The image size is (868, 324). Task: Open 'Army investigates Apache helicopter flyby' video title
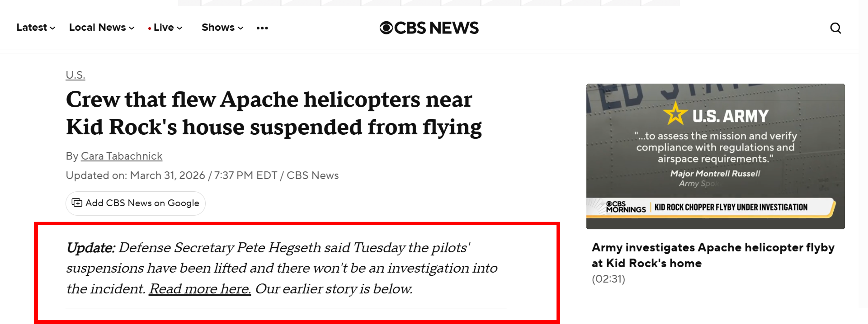point(713,255)
